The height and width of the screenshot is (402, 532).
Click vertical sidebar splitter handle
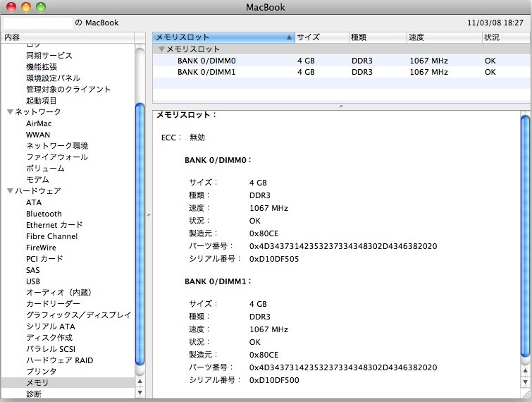click(149, 215)
